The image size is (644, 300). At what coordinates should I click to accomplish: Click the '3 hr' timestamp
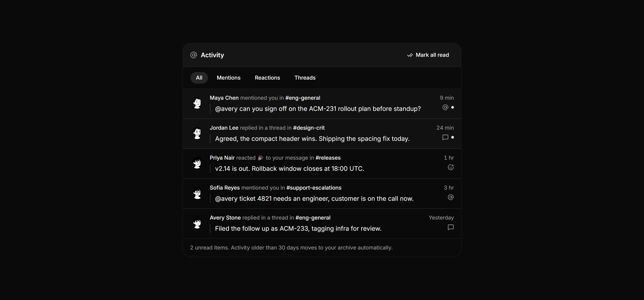click(449, 188)
